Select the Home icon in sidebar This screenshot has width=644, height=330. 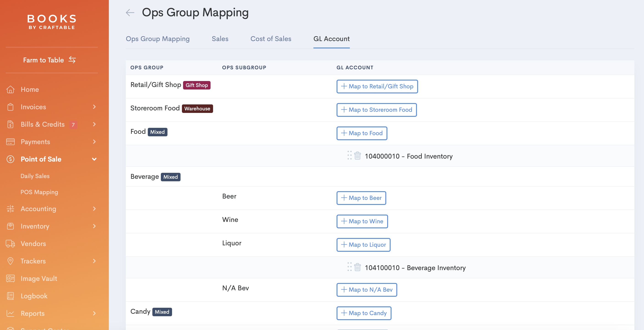[10, 89]
